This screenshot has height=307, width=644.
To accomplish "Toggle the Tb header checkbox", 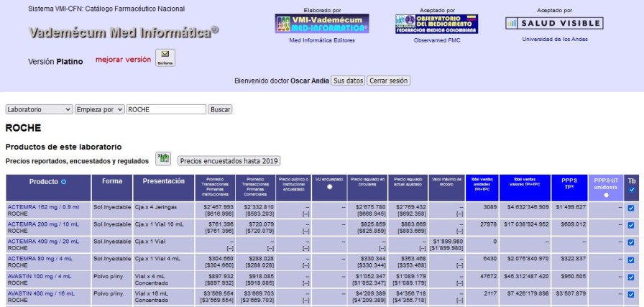I will pos(632,190).
